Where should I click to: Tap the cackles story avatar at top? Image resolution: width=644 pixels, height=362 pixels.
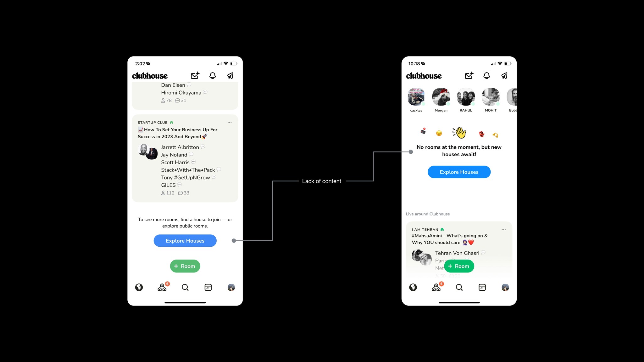tap(415, 96)
